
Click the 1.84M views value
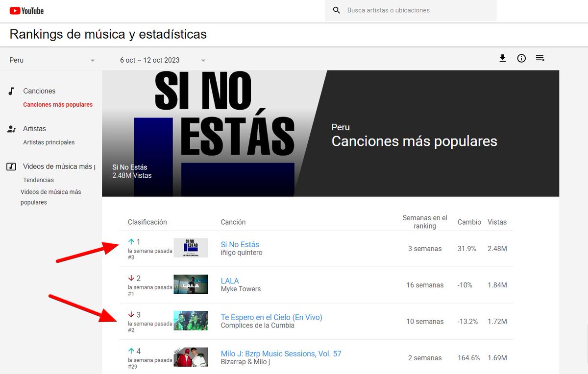click(x=497, y=285)
